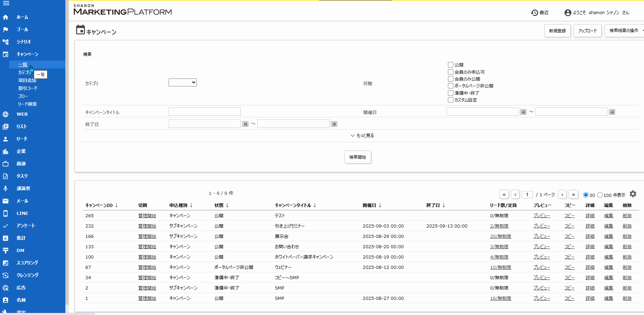Select the 100 items per page radio
Image resolution: width=644 pixels, height=315 pixels.
(600, 195)
